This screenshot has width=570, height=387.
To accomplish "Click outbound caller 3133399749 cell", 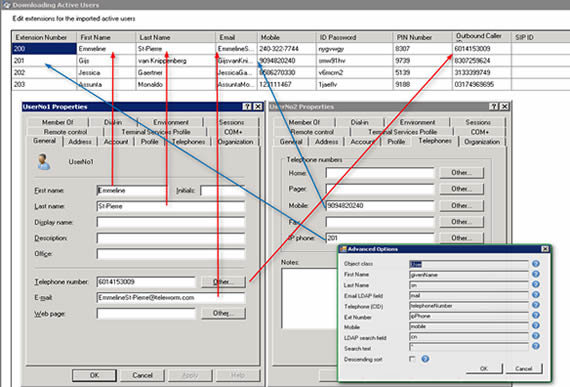I will pyautogui.click(x=481, y=73).
